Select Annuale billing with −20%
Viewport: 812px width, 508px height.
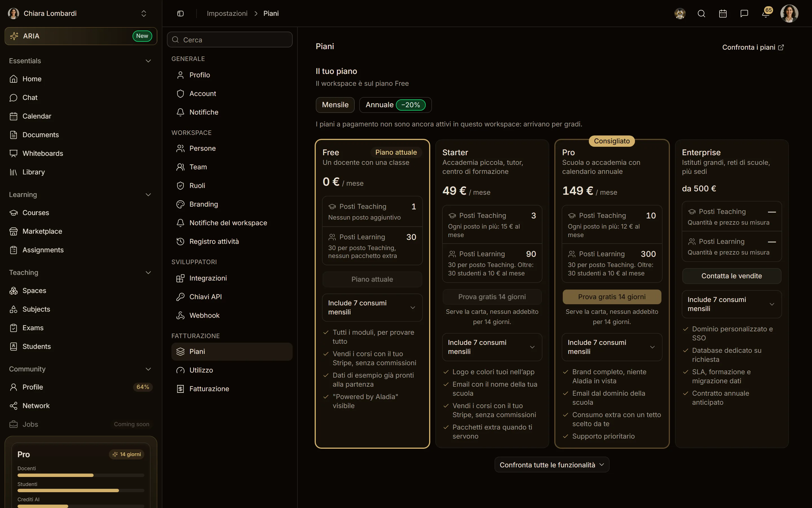pos(395,105)
